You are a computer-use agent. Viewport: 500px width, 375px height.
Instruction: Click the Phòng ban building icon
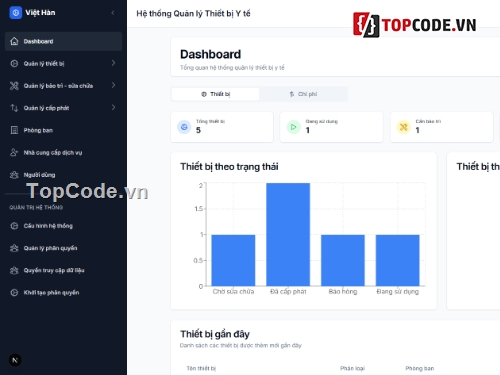coord(14,130)
